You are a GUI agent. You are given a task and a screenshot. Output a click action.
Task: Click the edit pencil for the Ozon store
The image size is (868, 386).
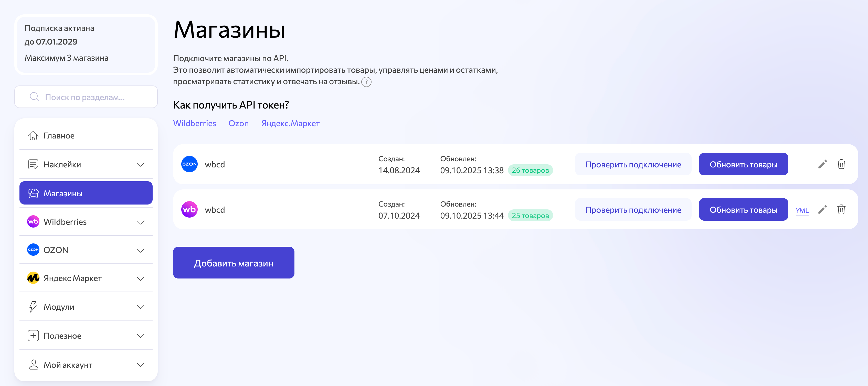(x=822, y=164)
